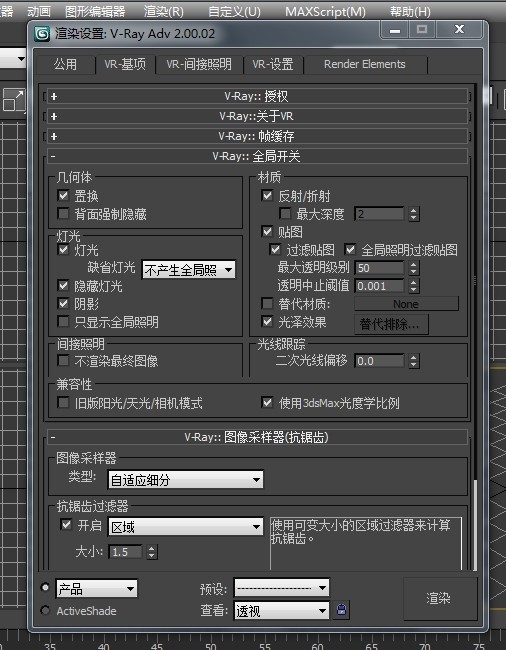Select the 产品 production radio button
The image size is (506, 650).
[x=45, y=587]
